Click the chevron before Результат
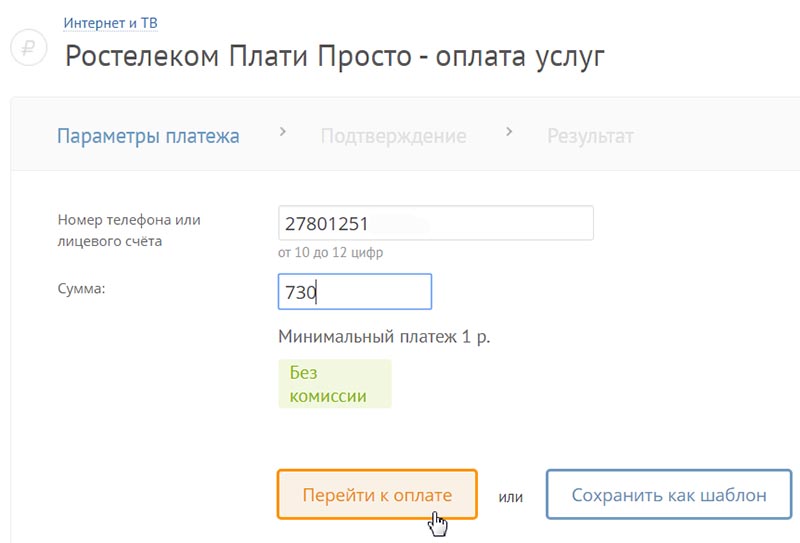This screenshot has height=543, width=800. pos(509,132)
